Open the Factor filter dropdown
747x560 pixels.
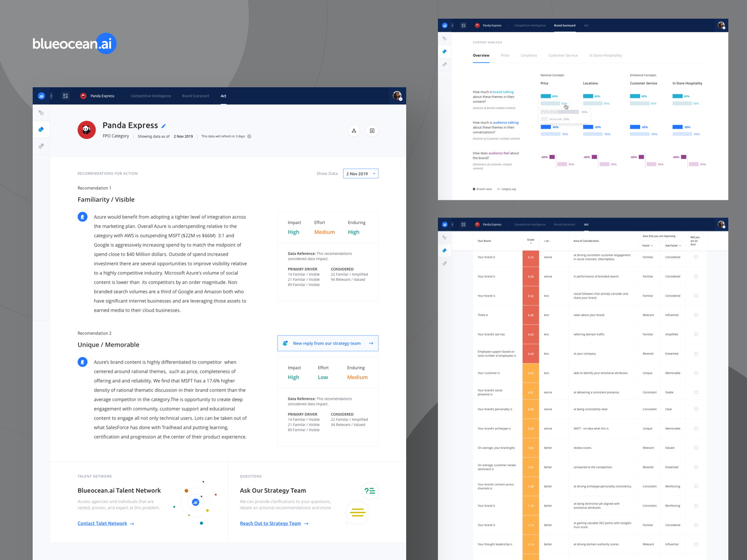tap(648, 245)
